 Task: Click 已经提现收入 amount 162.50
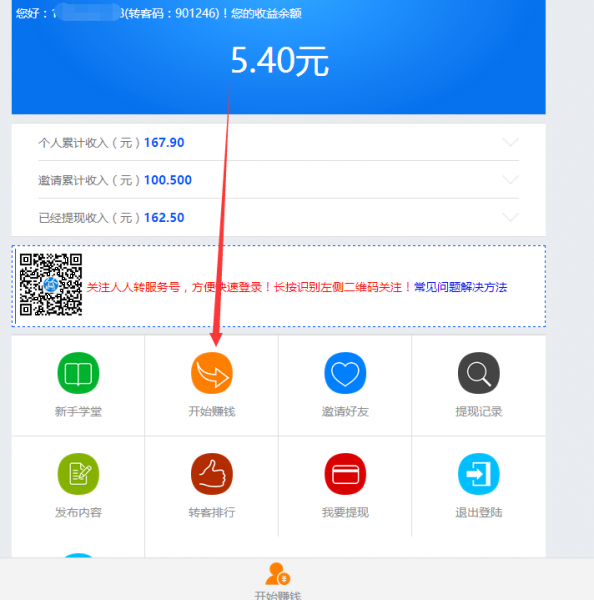[164, 217]
